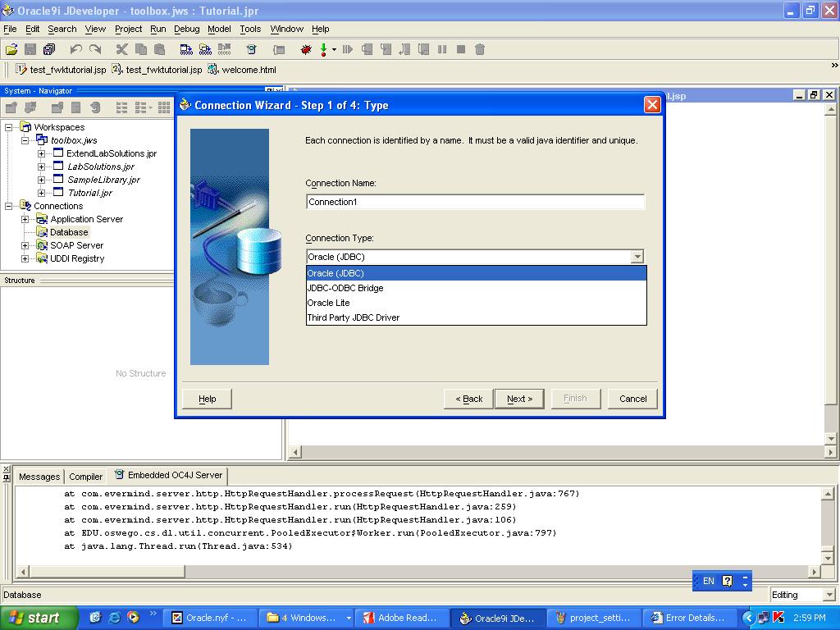Screen dimensions: 840x630
Task: Open the Run icon's dropdown arrow
Action: (x=334, y=50)
